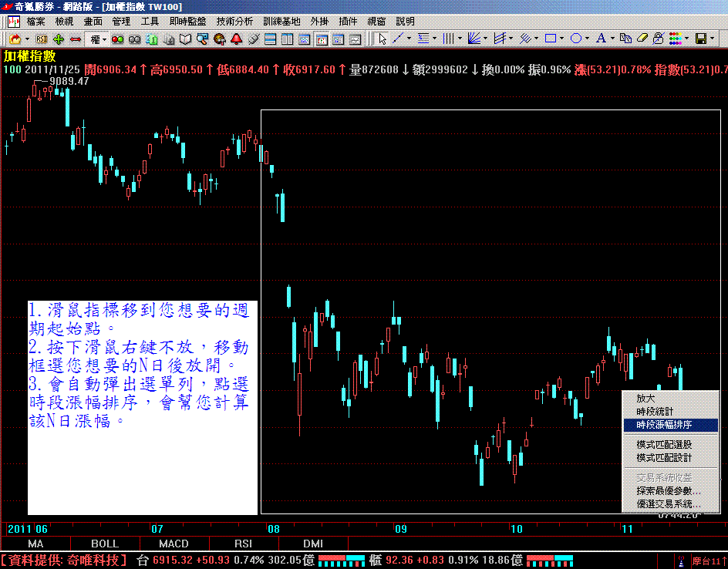This screenshot has width=728, height=569.
Task: Choose 優選交易系統... in the context menu
Action: click(670, 503)
